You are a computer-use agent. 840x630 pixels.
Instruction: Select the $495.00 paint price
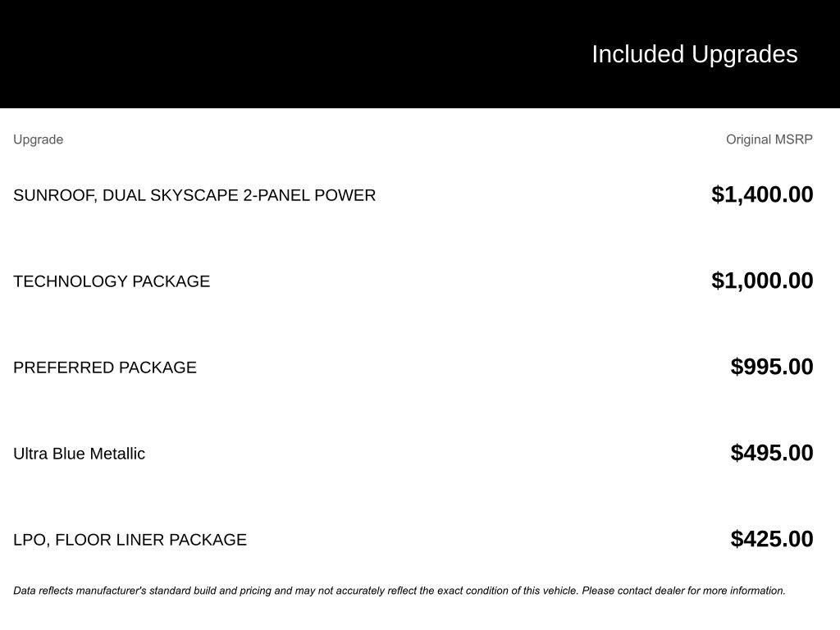pos(772,453)
